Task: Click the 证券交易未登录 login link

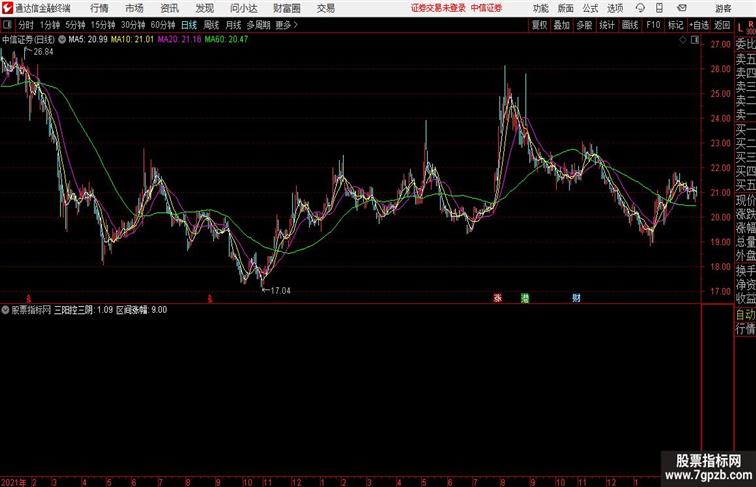Action: point(438,8)
